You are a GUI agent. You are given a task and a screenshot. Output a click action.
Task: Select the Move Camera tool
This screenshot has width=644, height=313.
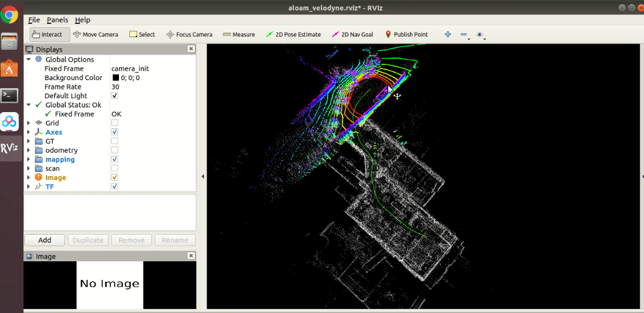click(95, 34)
